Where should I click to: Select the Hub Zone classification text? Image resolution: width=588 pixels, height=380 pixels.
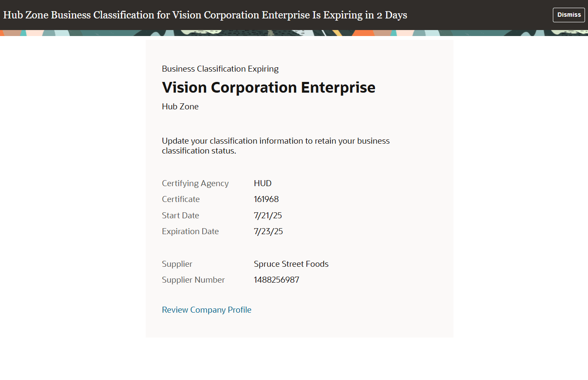(180, 106)
